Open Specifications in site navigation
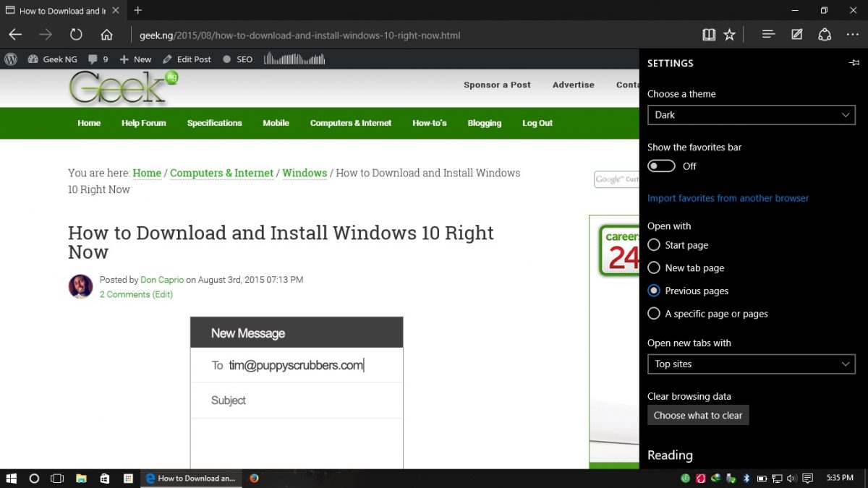This screenshot has height=488, width=868. point(214,123)
